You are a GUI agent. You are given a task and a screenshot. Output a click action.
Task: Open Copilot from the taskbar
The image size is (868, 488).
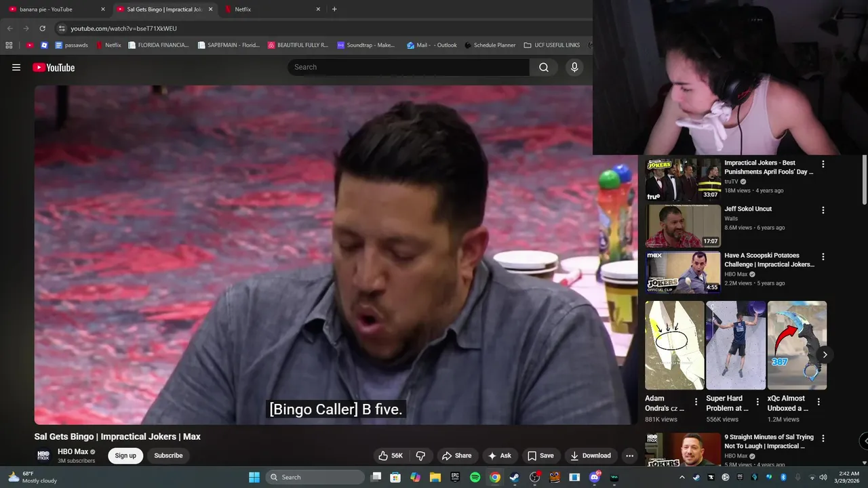pos(415,477)
